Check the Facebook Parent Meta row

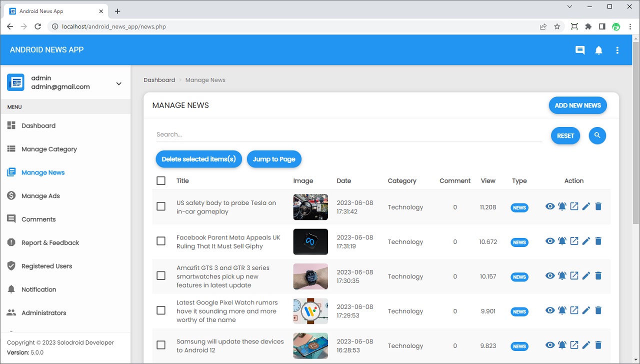coord(161,241)
